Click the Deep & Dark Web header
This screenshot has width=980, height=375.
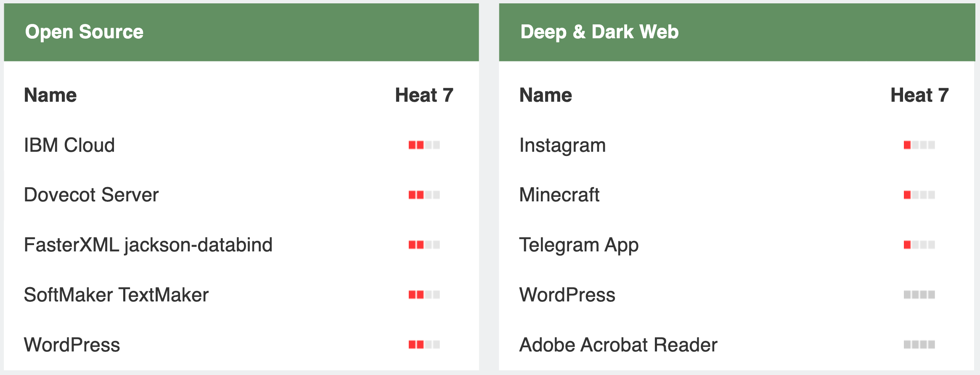pos(599,32)
